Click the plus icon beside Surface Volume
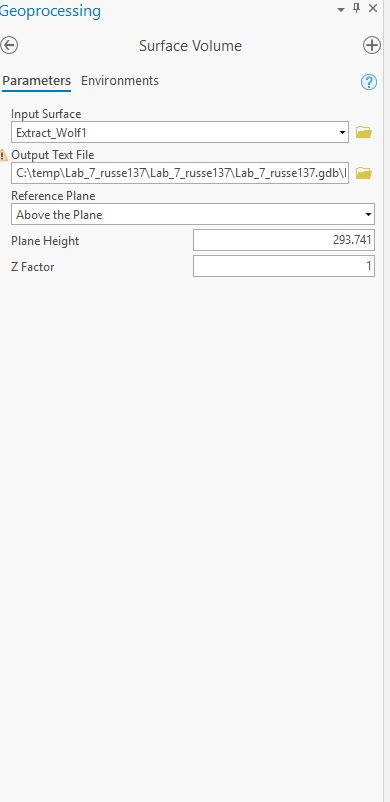This screenshot has width=390, height=802. pyautogui.click(x=372, y=46)
